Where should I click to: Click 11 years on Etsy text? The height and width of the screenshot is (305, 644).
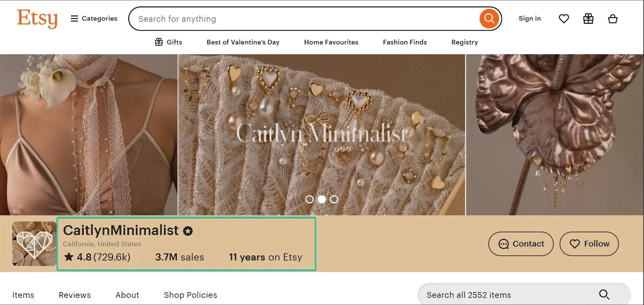pos(265,257)
